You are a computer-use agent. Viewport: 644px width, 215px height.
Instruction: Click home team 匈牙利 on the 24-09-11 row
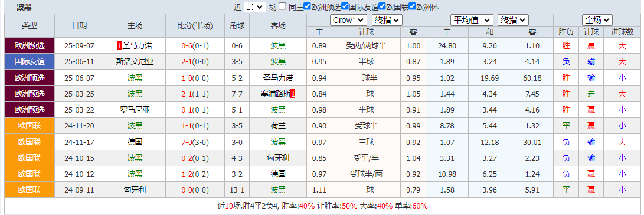coord(135,190)
